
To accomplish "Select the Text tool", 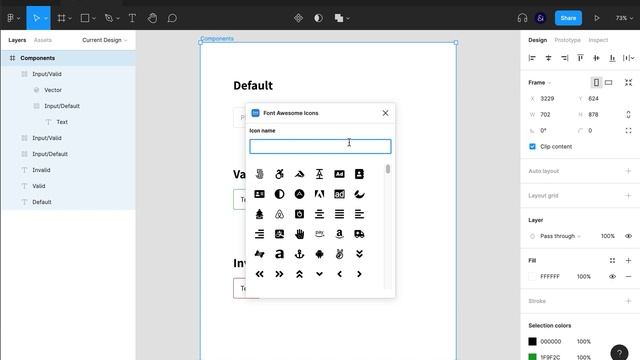I will pos(132,18).
